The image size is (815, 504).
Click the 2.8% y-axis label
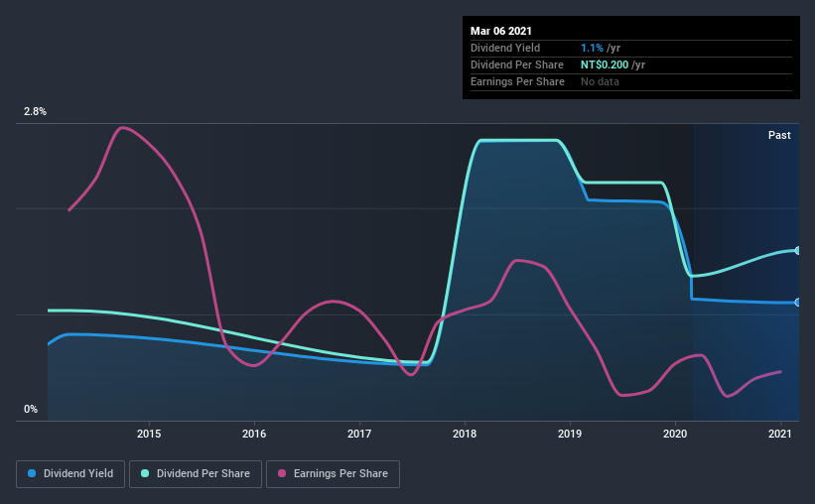click(x=35, y=111)
